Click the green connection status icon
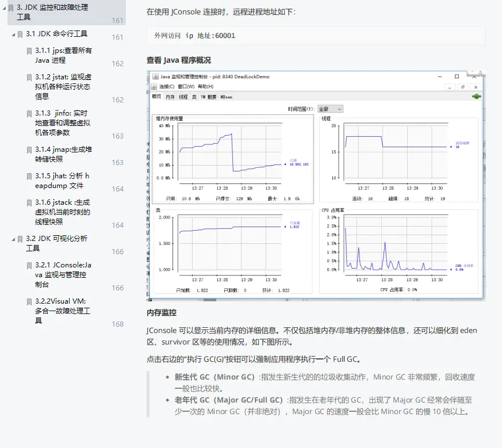 point(476,96)
